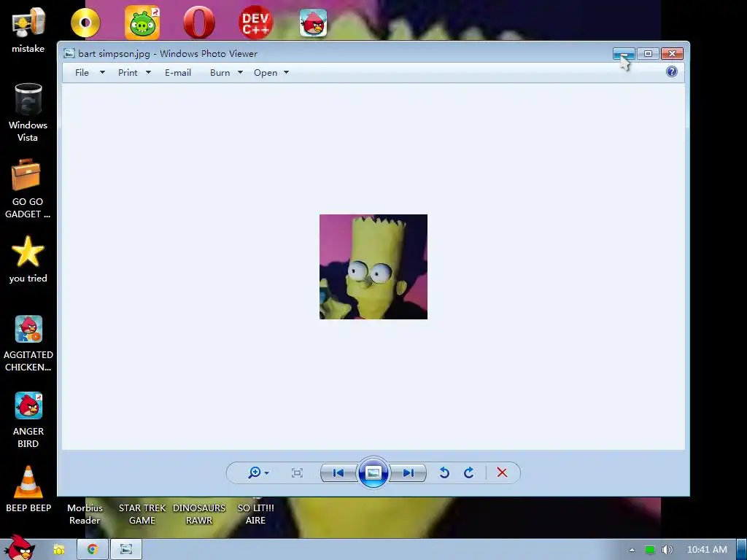Image resolution: width=747 pixels, height=560 pixels.
Task: Open the File menu in Photo Viewer
Action: (x=82, y=72)
